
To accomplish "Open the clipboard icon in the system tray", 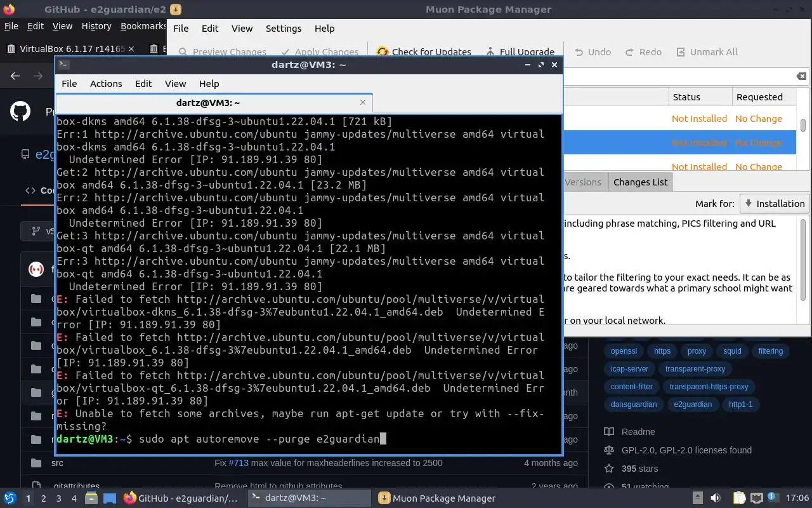I will pyautogui.click(x=740, y=498).
